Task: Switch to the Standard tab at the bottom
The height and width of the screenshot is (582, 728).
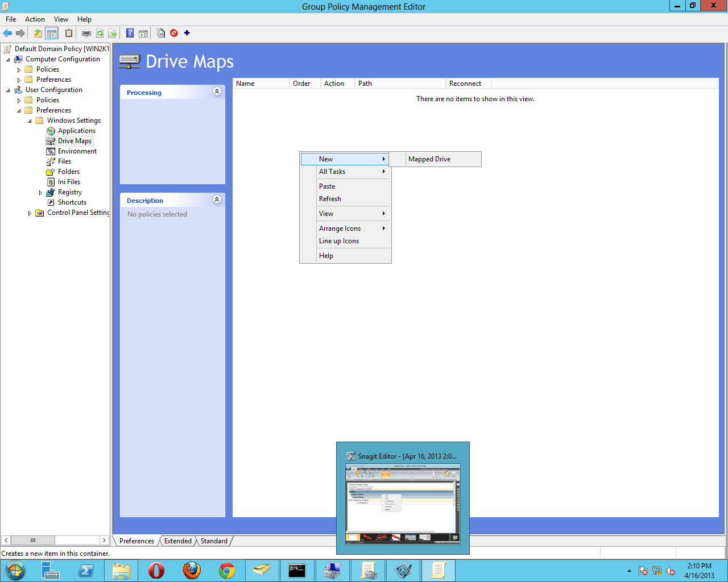Action: [213, 541]
